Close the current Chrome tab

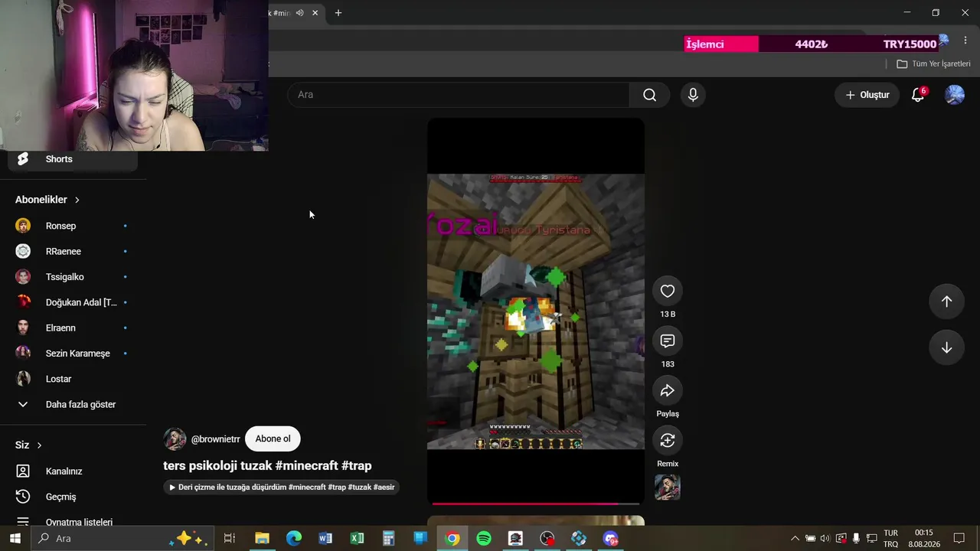tap(315, 13)
